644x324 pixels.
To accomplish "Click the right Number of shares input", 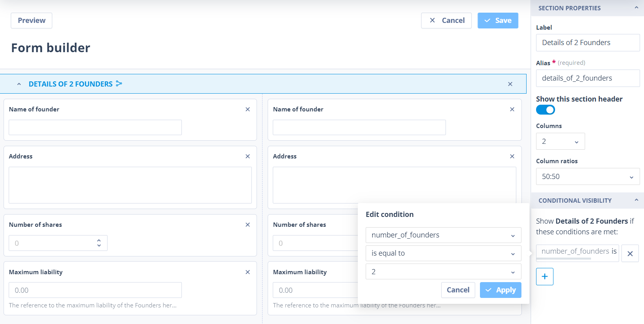I will [x=315, y=243].
